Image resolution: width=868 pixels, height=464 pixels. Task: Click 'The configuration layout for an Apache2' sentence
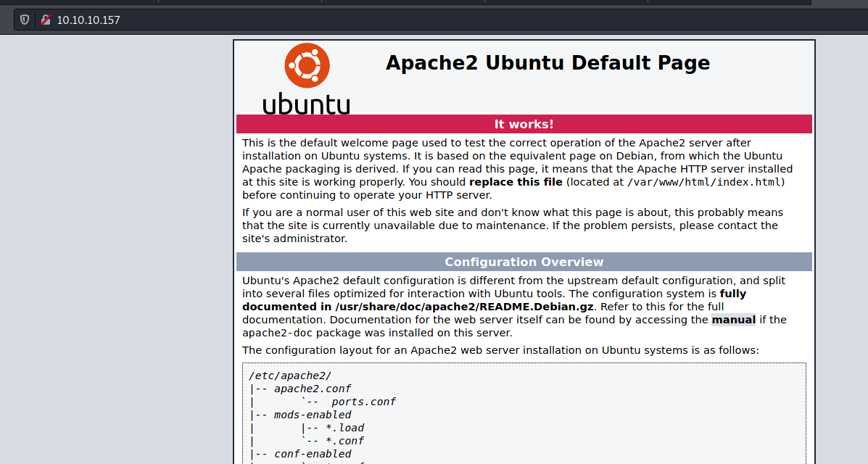[x=500, y=350]
